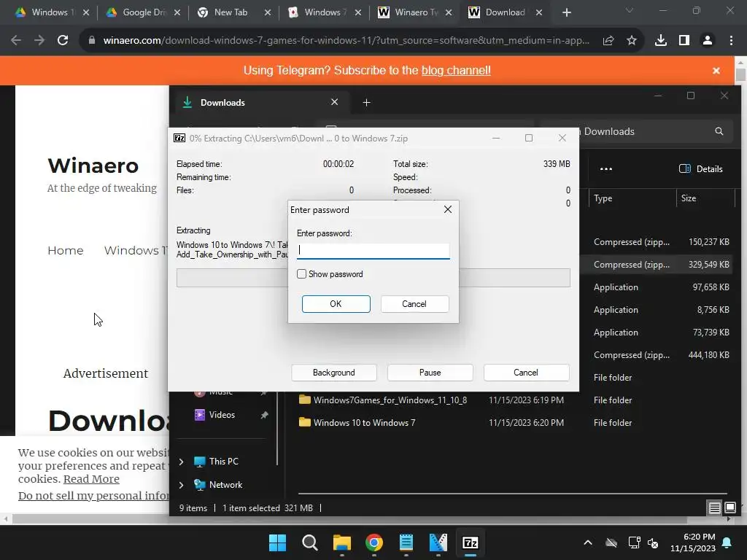This screenshot has width=747, height=560.
Task: Close the Downloads tab in File Explorer
Action: click(334, 102)
